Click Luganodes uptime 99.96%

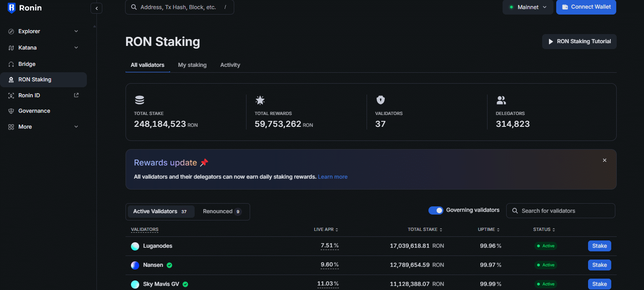coord(491,246)
